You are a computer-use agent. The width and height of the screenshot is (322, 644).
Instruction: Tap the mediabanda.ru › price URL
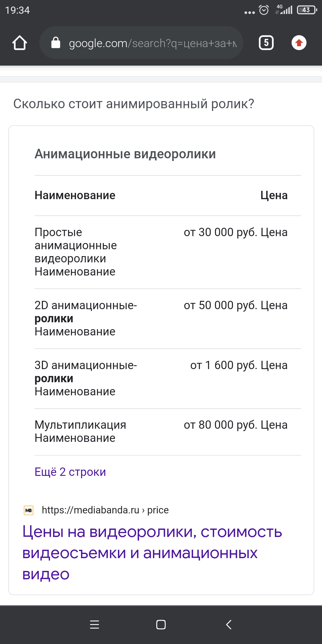[x=105, y=510]
